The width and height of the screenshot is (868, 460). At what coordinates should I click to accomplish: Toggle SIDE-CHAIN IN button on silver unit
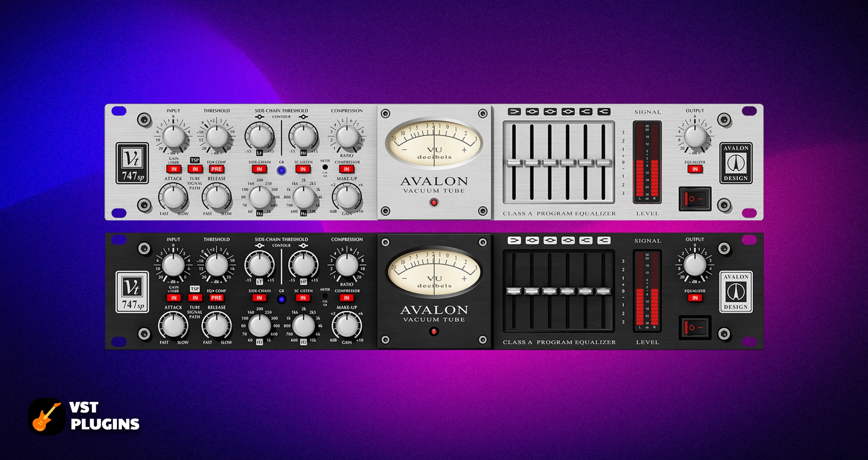[259, 169]
